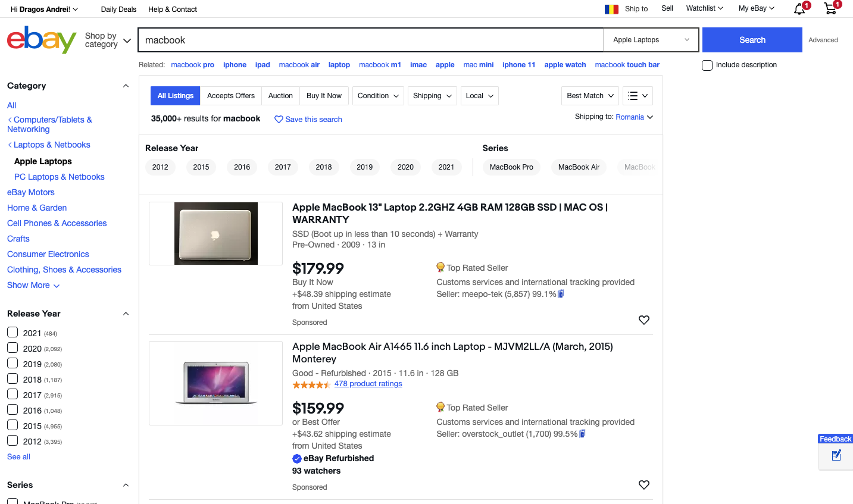Screen dimensions: 853x504
Task: Collapse the Release Year sidebar section
Action: [x=126, y=314]
